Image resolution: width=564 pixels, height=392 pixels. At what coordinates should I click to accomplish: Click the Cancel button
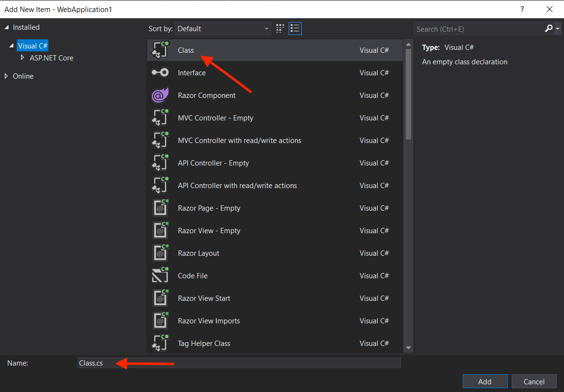[x=534, y=381]
